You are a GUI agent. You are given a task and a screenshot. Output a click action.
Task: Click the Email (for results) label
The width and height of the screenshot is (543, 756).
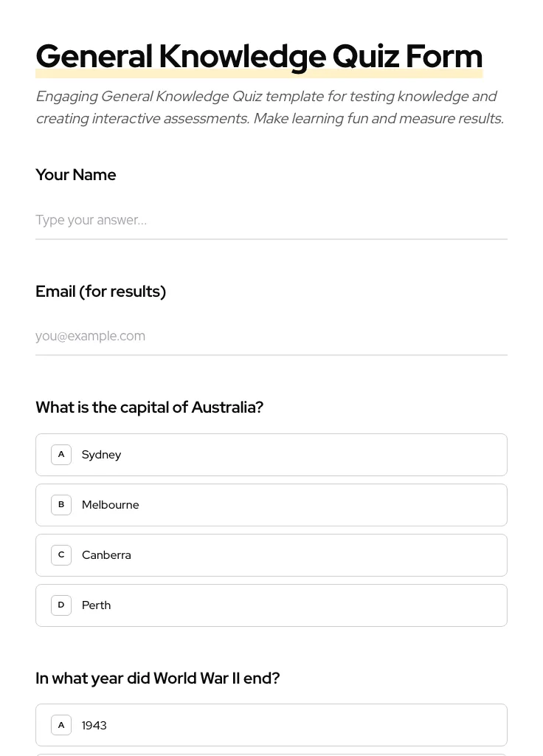(100, 291)
